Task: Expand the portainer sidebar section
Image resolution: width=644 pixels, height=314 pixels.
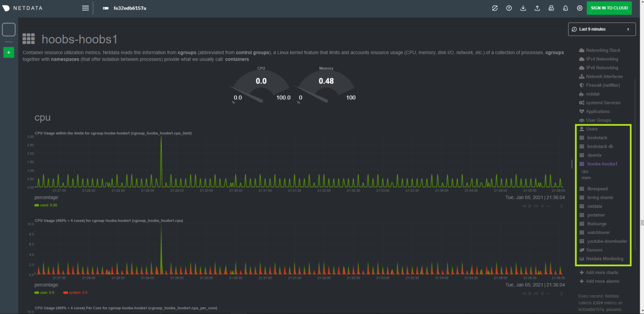Action: click(596, 215)
